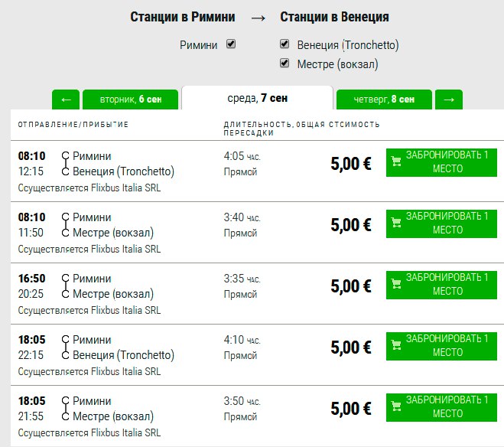
Task: Click cart icon for 11:50 Mestre arrival
Action: pyautogui.click(x=396, y=223)
